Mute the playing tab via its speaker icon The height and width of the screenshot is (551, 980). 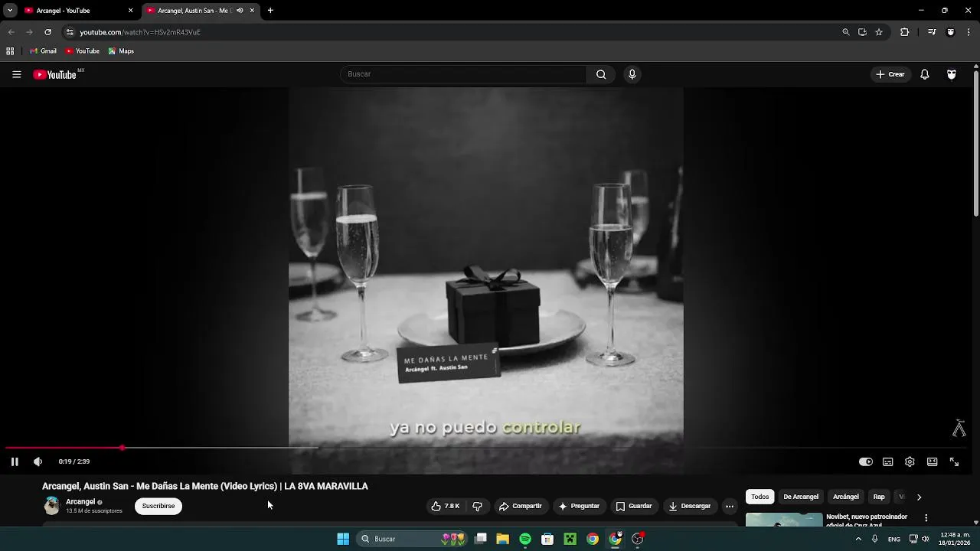[240, 11]
